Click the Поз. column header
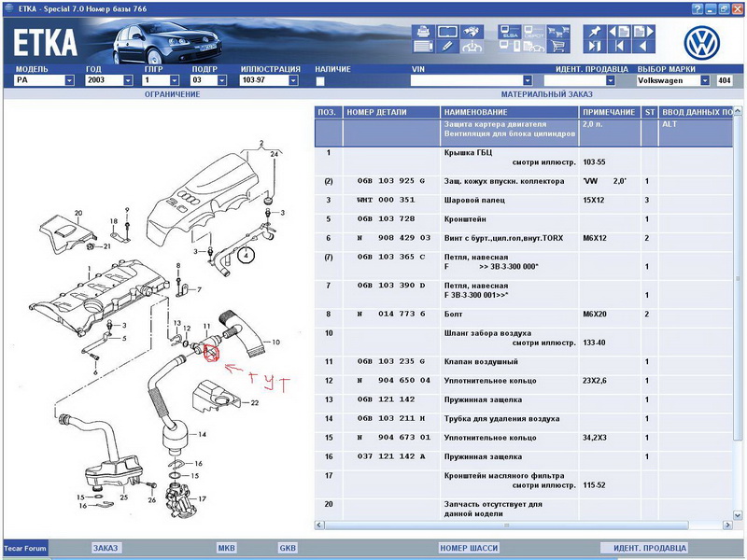 329,112
